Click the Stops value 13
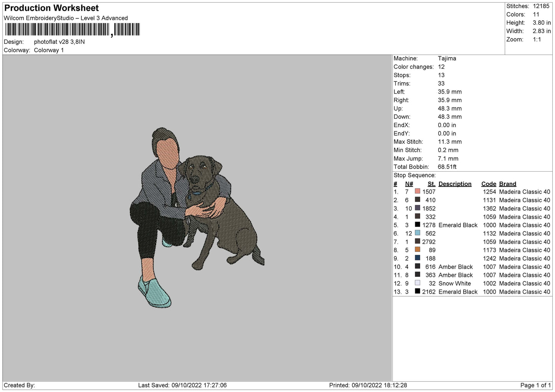The height and width of the screenshot is (392, 555). tap(441, 75)
